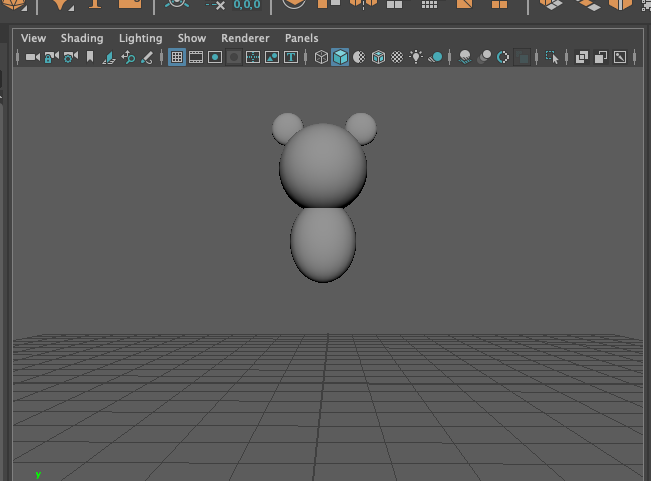651x481 pixels.
Task: Toggle the viewport Grid display
Action: coord(177,57)
